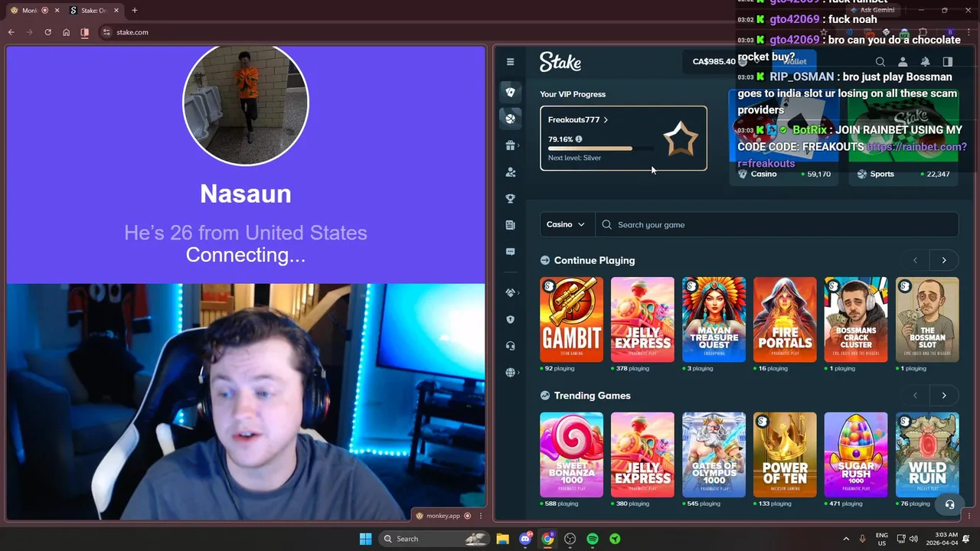The image size is (980, 551).
Task: Open the Bossmans Crack Cluster thumbnail
Action: [856, 319]
